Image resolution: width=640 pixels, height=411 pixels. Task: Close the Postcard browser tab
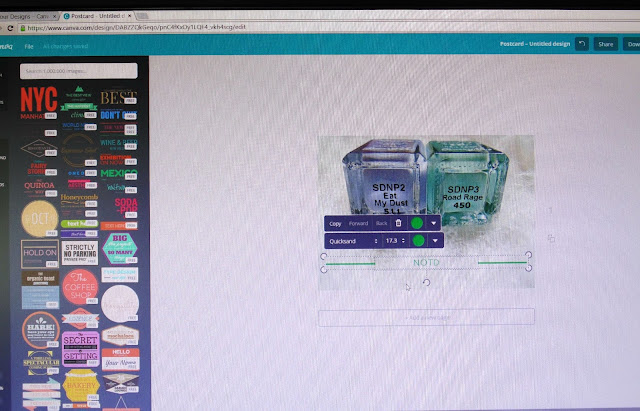pos(130,16)
